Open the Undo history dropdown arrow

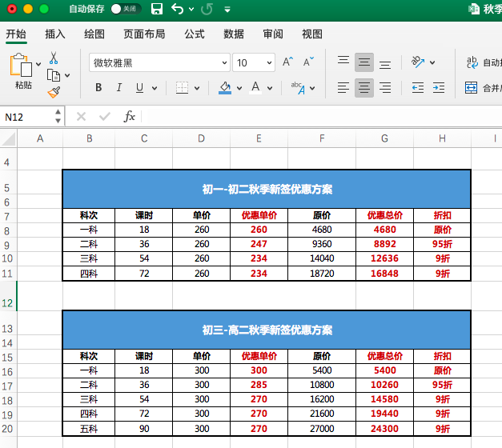coord(191,10)
